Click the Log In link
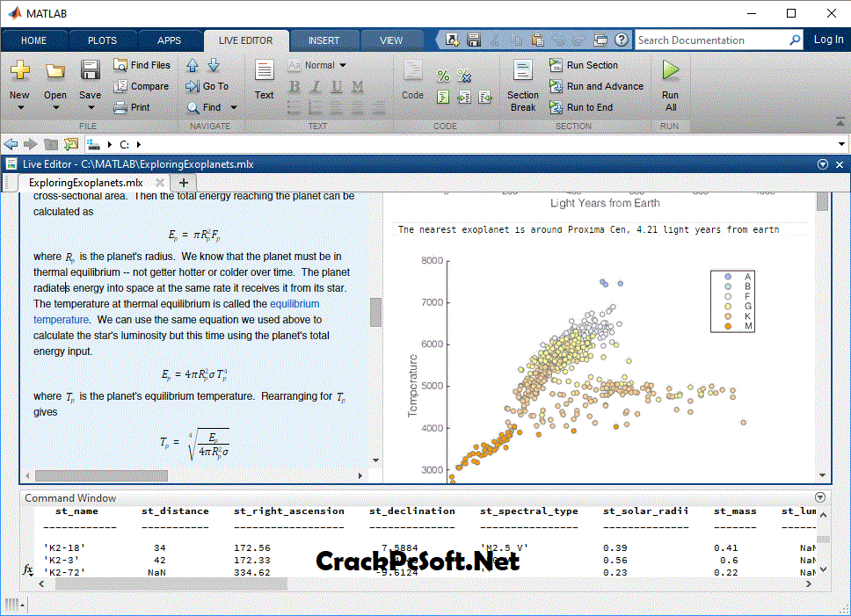Viewport: 851px width, 616px height. [828, 40]
